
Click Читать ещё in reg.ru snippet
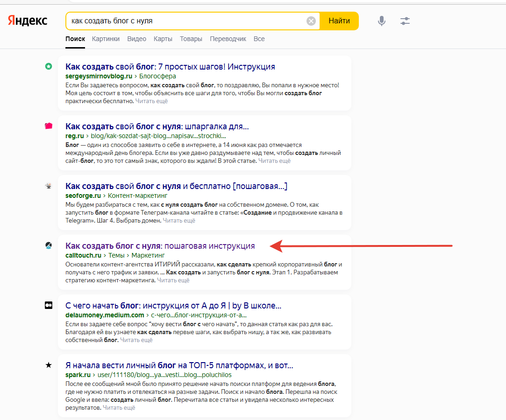pyautogui.click(x=274, y=161)
